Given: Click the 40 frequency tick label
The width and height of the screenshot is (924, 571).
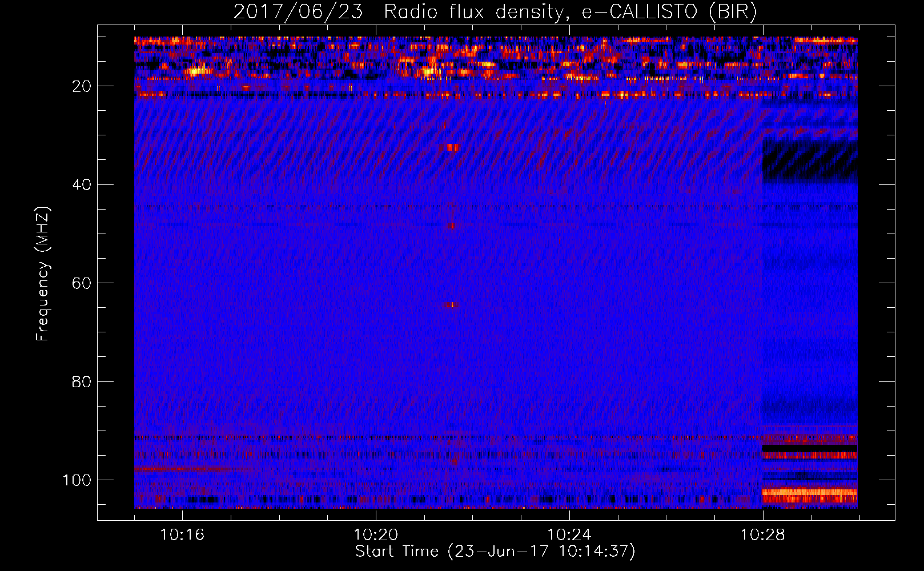Looking at the screenshot, I should [x=82, y=185].
